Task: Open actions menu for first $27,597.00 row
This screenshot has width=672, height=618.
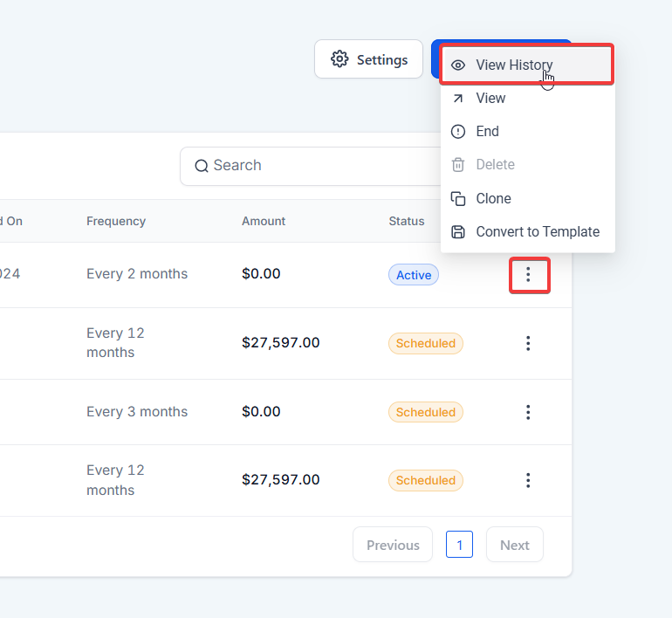Action: 528,343
